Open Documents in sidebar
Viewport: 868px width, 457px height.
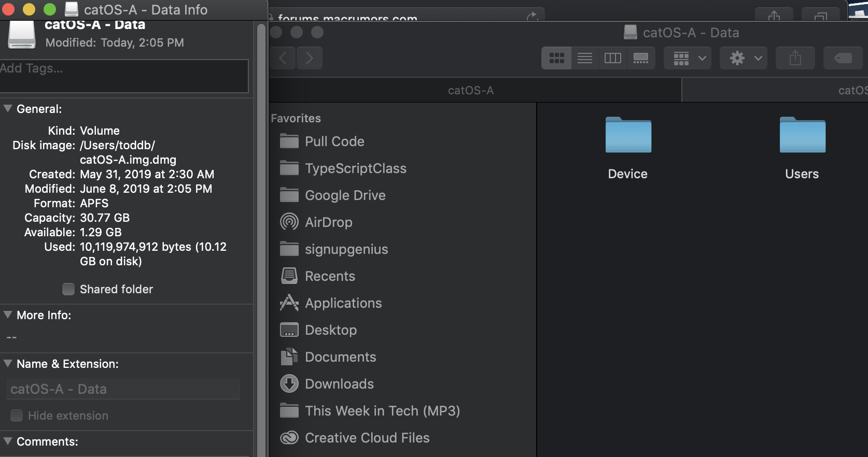click(341, 357)
